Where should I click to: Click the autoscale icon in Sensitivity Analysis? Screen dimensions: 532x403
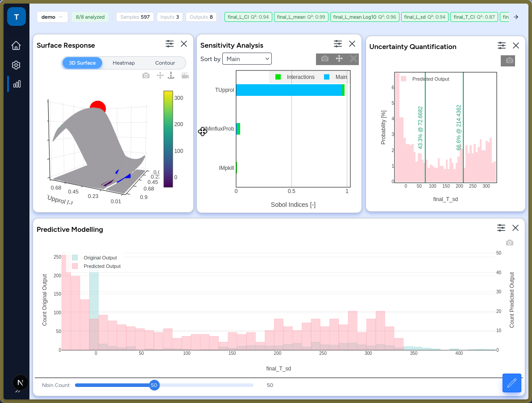point(353,59)
